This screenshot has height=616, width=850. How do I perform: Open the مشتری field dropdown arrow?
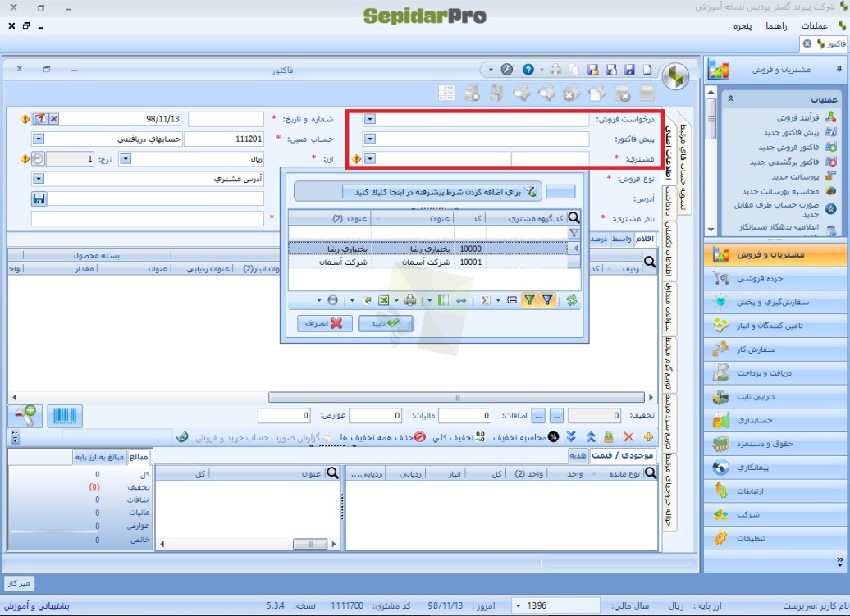370,159
